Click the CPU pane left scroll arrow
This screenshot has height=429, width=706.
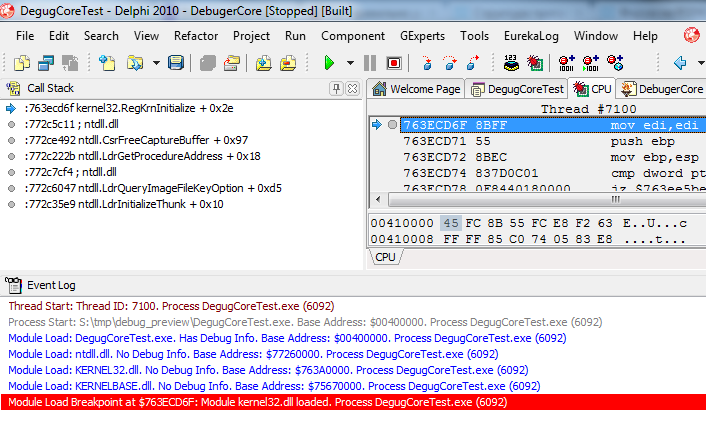tap(378, 199)
